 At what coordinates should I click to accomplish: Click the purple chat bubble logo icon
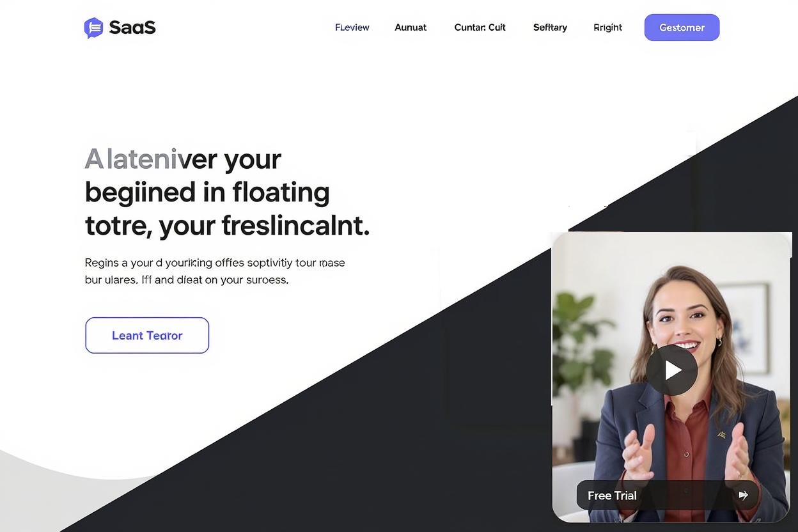[93, 27]
